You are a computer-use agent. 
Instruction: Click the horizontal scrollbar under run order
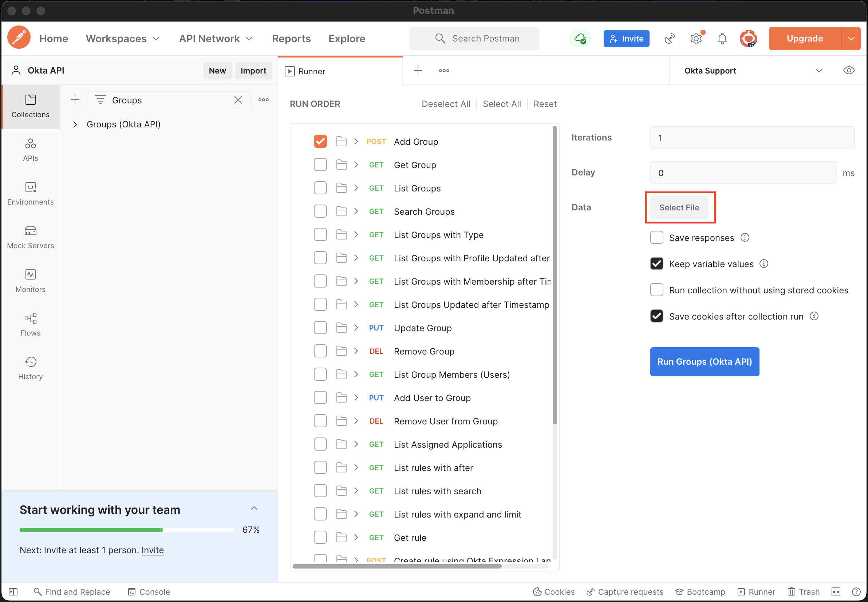[397, 566]
